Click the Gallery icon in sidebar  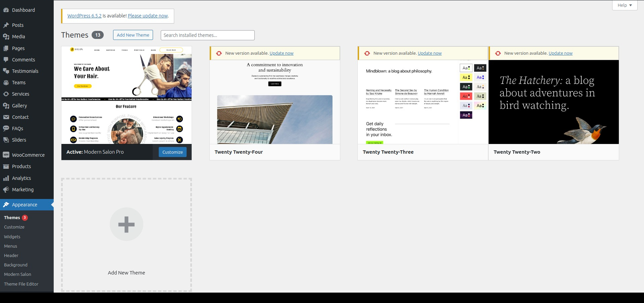pos(6,106)
